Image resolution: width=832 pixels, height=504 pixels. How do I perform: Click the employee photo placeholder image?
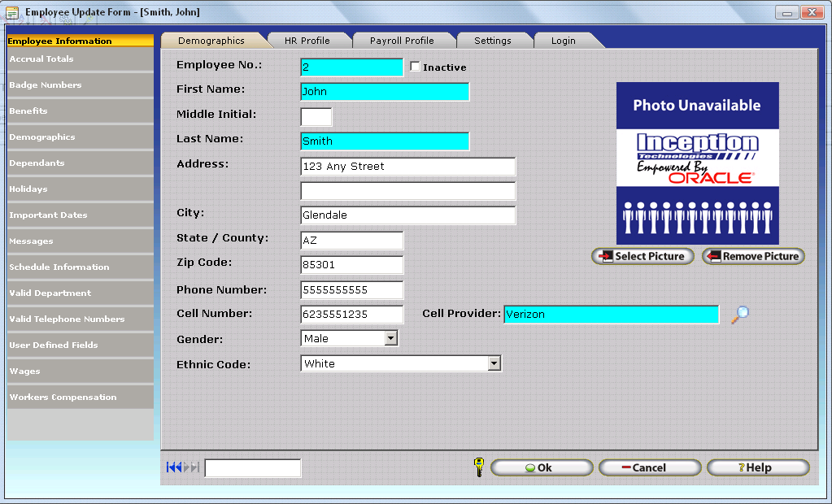click(697, 163)
